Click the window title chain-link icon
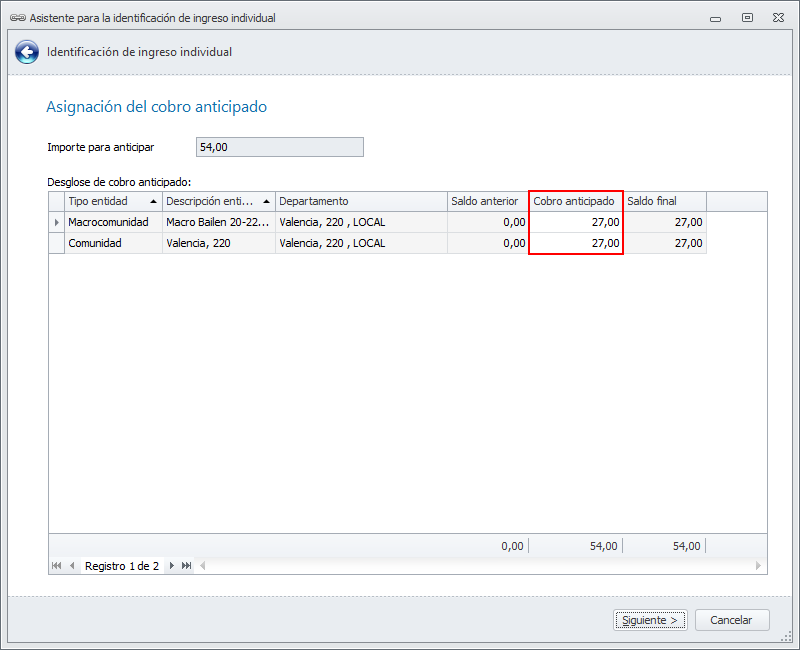Image resolution: width=800 pixels, height=650 pixels. (18, 18)
